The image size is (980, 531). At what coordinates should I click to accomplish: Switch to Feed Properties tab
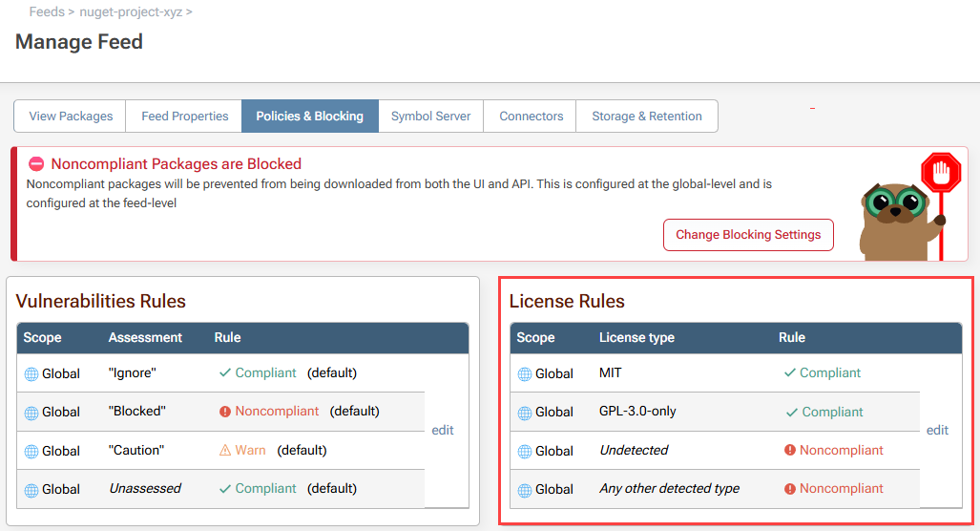click(185, 117)
